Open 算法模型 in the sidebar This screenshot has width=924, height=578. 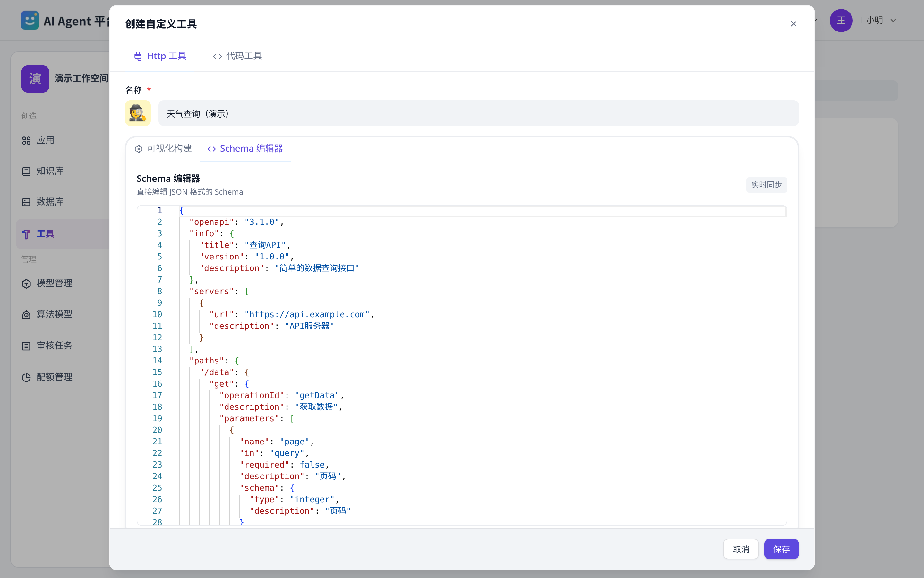click(62, 314)
